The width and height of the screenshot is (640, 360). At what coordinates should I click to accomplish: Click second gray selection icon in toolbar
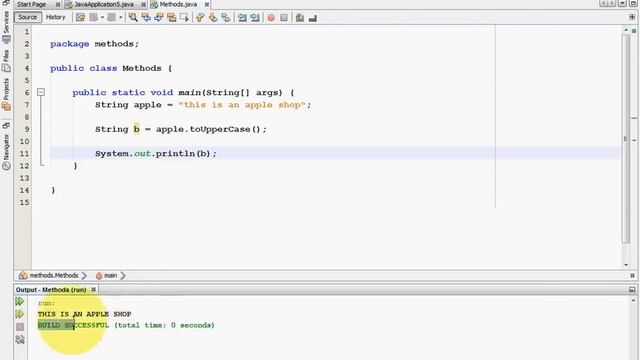[111, 18]
